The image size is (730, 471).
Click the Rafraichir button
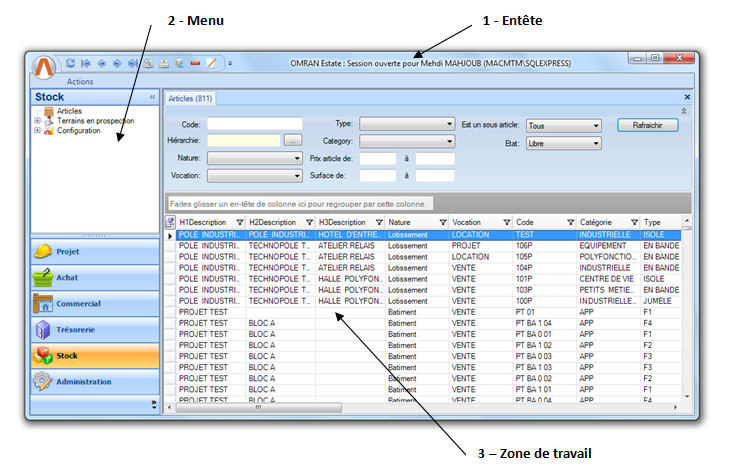[x=648, y=125]
